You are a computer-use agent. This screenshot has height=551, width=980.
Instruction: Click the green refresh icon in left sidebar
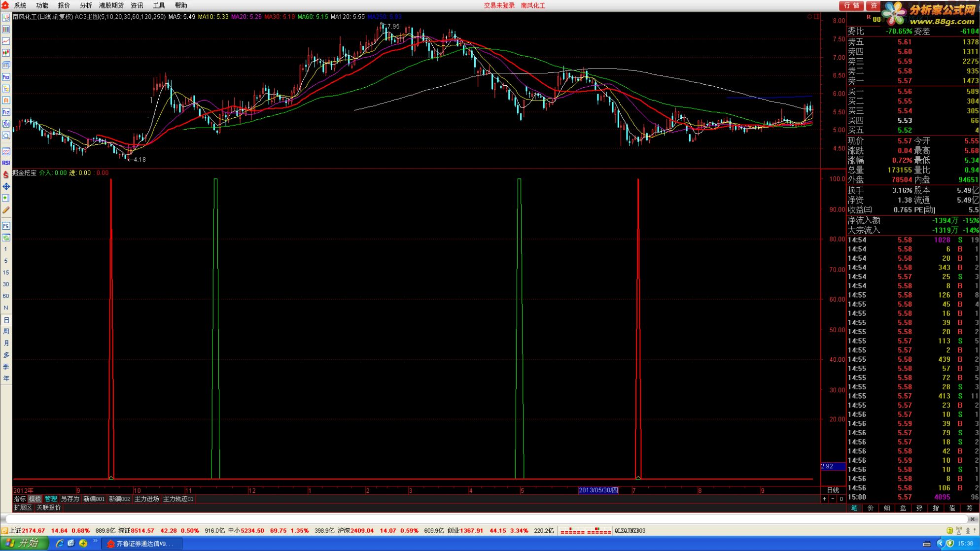pyautogui.click(x=6, y=238)
